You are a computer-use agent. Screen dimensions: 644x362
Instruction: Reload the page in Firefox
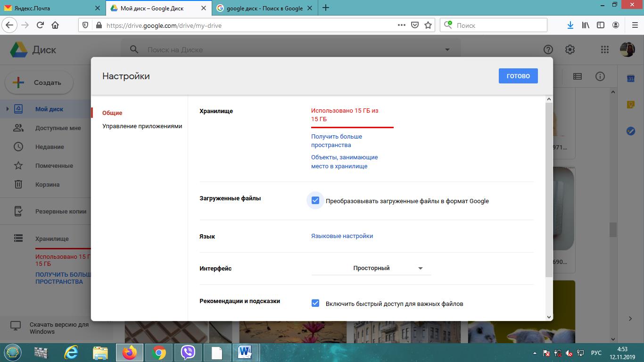tap(40, 25)
